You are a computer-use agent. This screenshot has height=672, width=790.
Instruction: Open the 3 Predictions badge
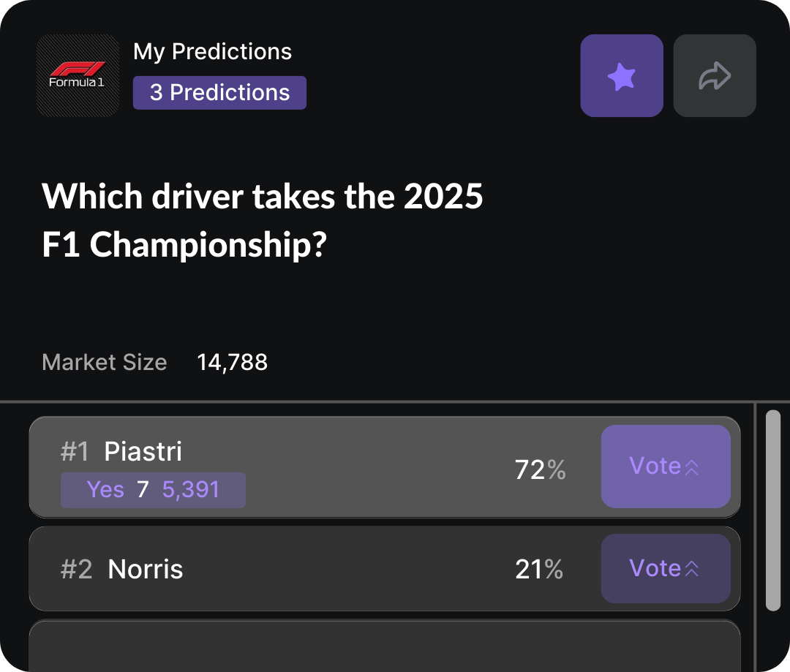(x=219, y=93)
